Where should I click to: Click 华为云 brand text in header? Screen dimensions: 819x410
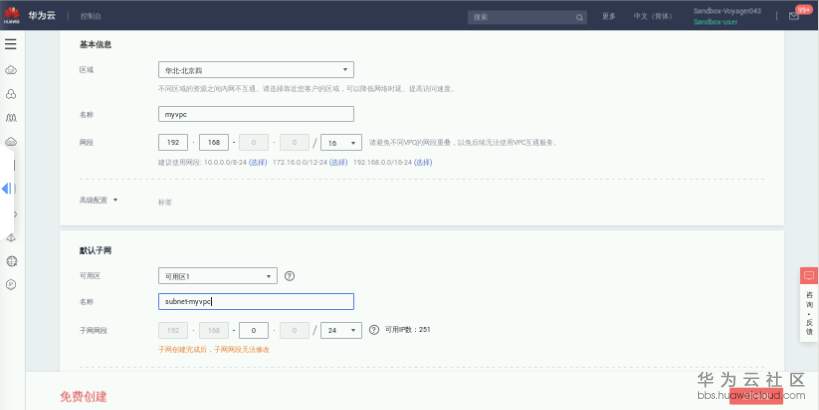[x=42, y=16]
